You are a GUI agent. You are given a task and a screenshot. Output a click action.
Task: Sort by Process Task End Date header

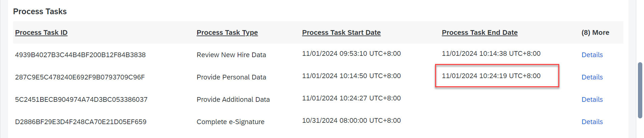click(x=480, y=32)
